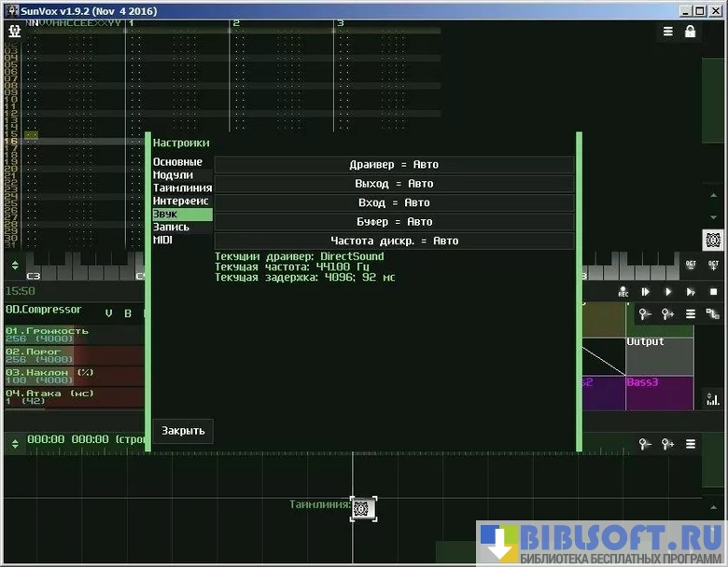Click the record (REC) button
The width and height of the screenshot is (728, 567).
coord(623,292)
